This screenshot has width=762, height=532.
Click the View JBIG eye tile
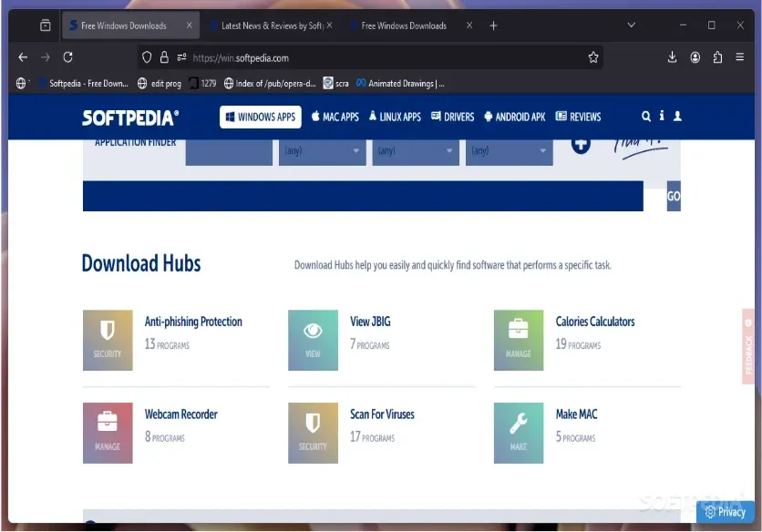313,340
